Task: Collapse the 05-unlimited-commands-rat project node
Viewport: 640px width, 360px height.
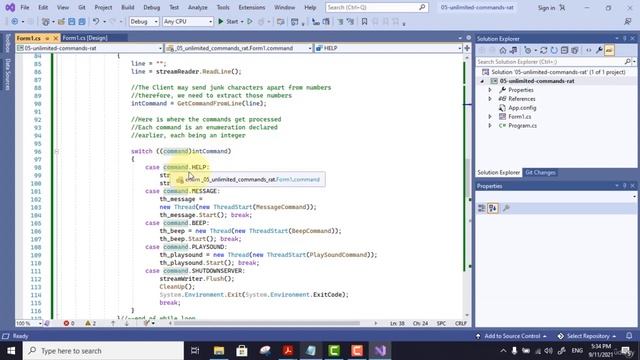Action: click(x=482, y=81)
